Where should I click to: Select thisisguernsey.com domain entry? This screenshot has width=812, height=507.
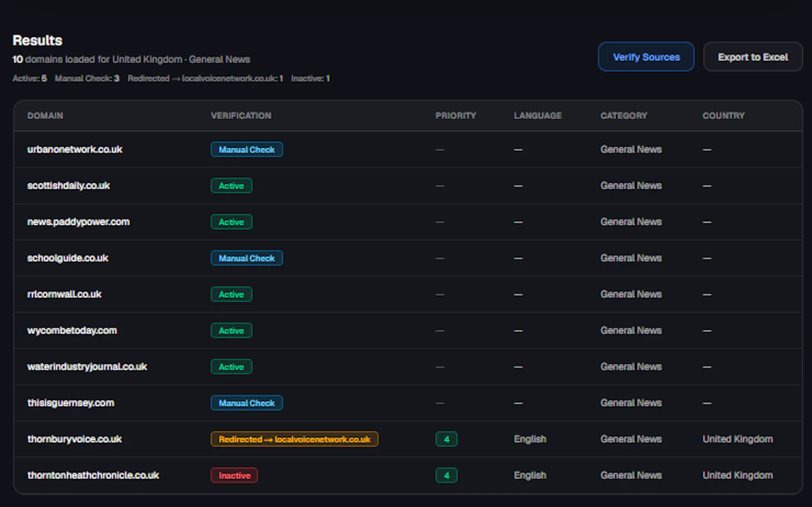(71, 403)
